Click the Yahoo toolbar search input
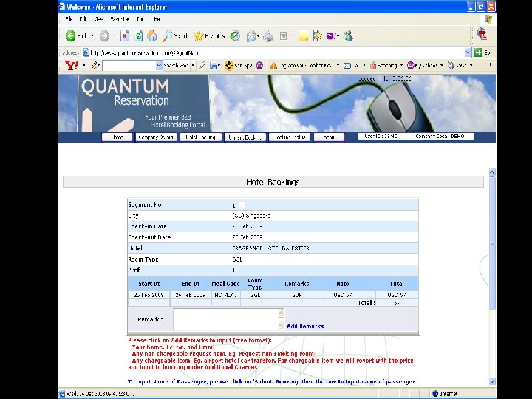This screenshot has height=399, width=532. tap(129, 66)
